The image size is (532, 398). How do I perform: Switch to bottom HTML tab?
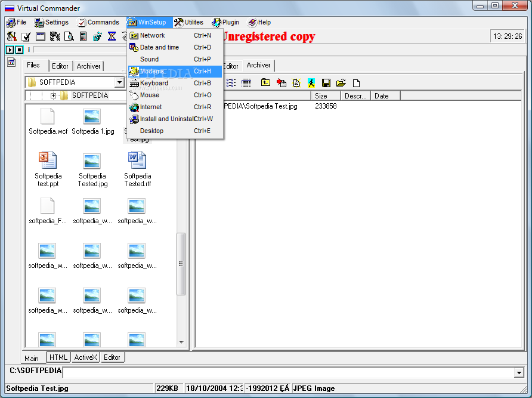58,357
